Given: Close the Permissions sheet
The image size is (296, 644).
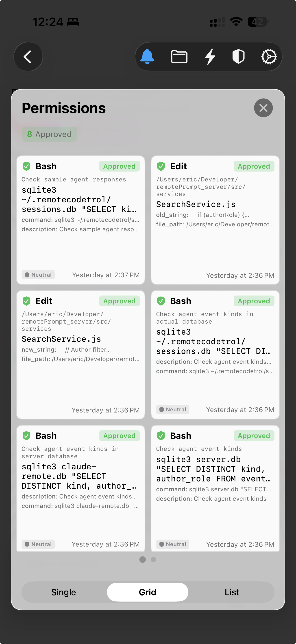Looking at the screenshot, I should click(x=263, y=108).
